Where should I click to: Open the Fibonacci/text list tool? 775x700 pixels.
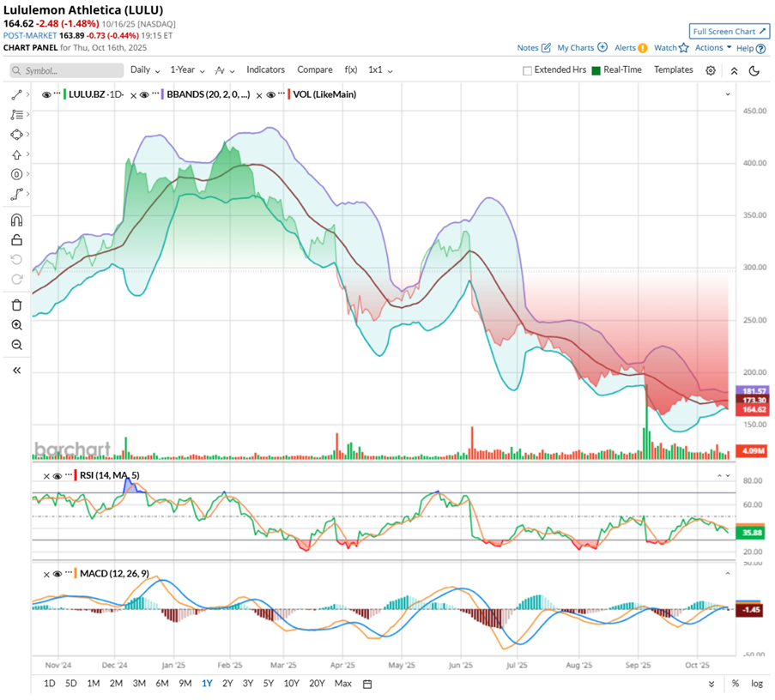(16, 115)
